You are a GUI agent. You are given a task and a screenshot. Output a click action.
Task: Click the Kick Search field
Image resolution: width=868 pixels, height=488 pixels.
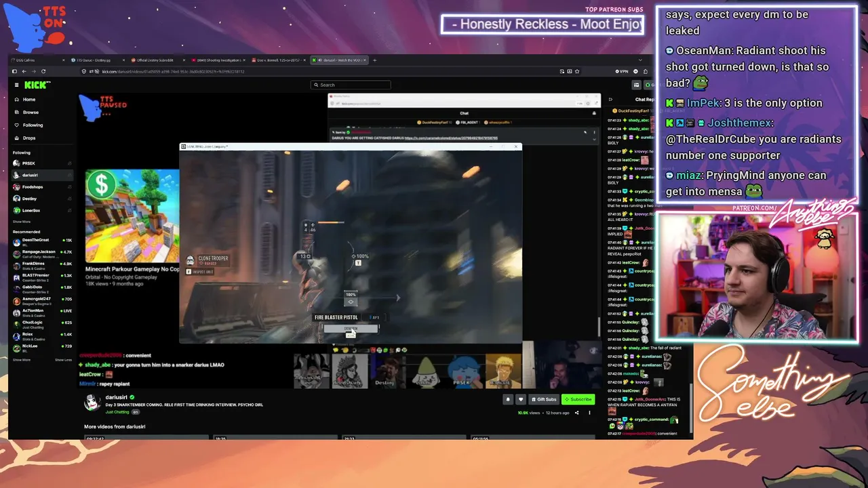pos(351,85)
